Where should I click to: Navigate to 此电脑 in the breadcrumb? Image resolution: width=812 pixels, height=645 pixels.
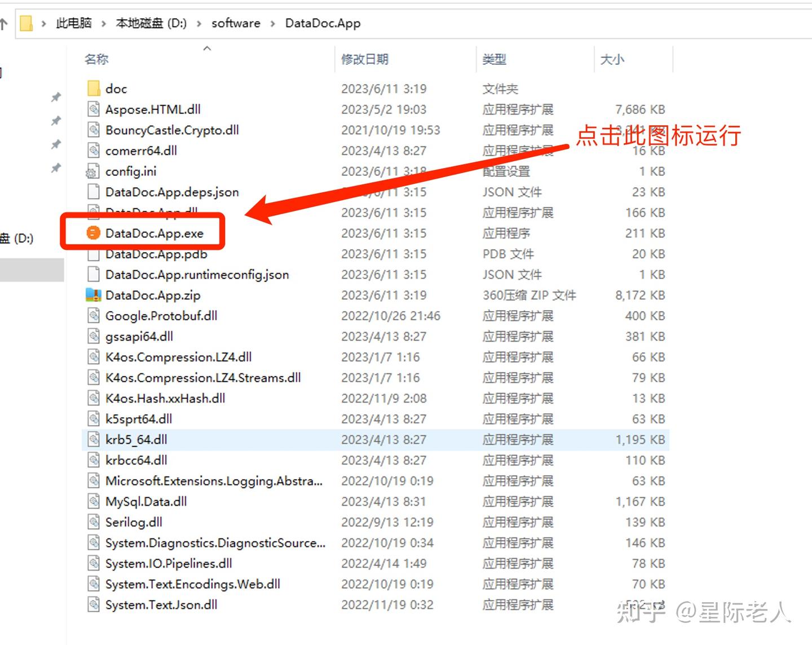click(73, 23)
